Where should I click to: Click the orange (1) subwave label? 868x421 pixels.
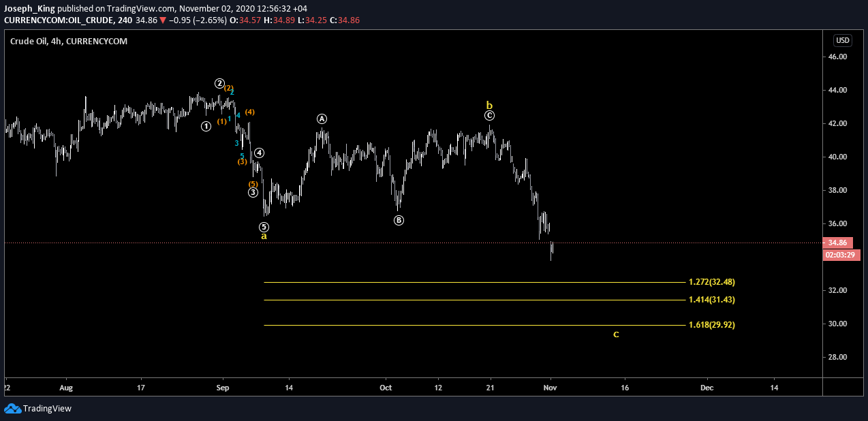[222, 121]
